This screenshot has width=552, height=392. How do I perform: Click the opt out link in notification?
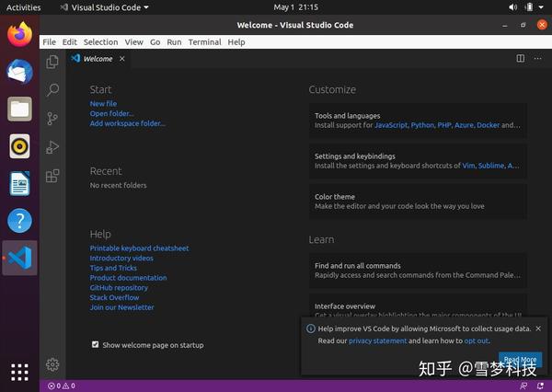[x=477, y=341]
